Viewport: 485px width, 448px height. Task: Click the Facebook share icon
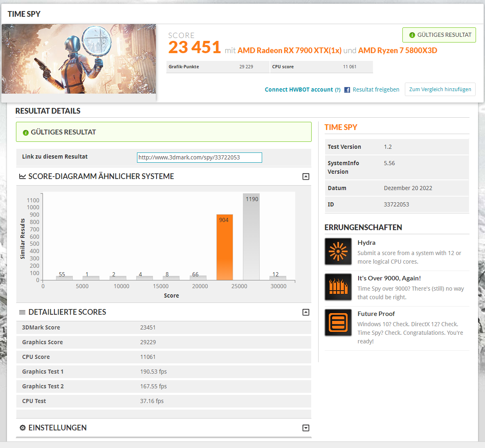click(x=347, y=90)
